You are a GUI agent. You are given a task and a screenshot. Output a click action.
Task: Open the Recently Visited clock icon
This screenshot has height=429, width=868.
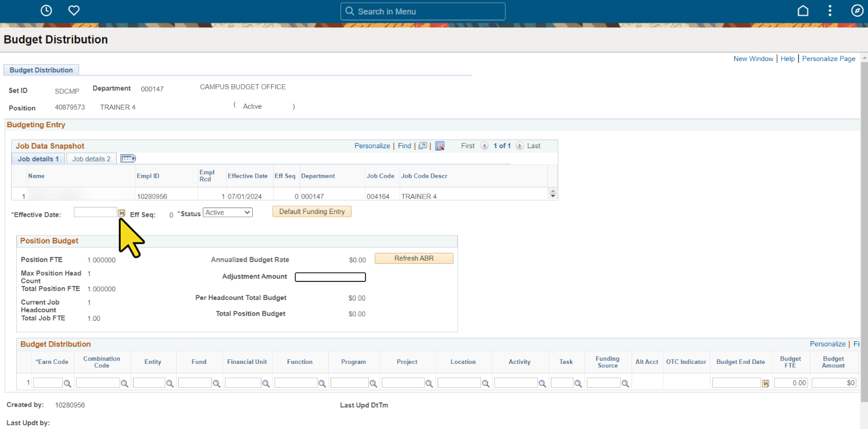click(46, 10)
